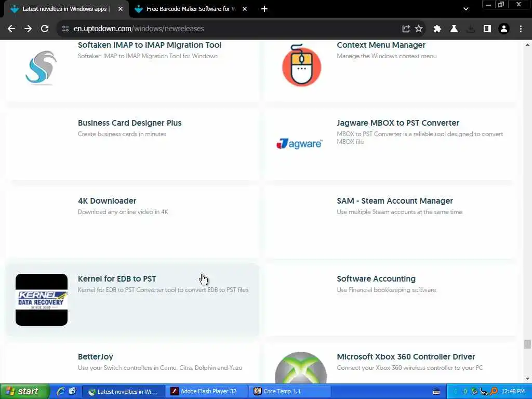532x399 pixels.
Task: Open 4K Downloader app page
Action: coord(107,201)
